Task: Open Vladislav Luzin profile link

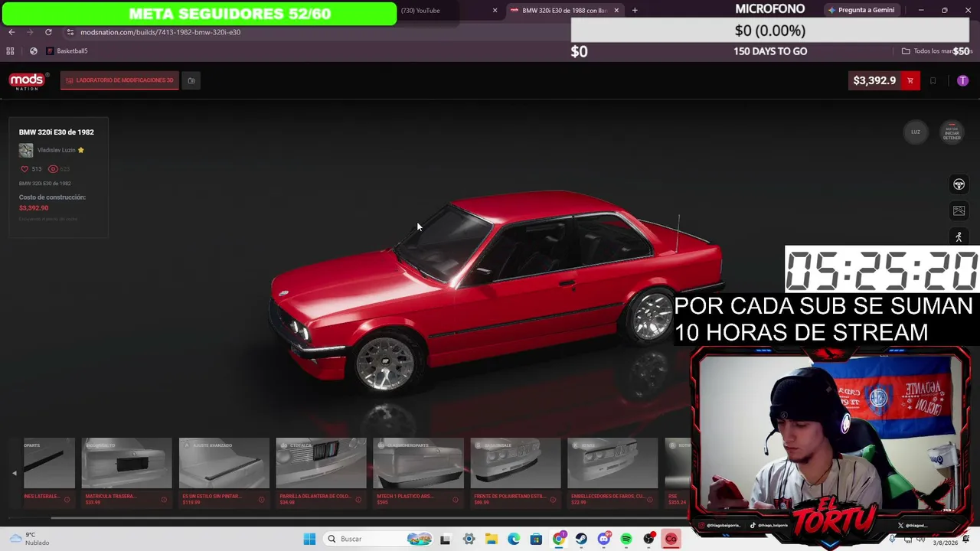Action: 57,150
